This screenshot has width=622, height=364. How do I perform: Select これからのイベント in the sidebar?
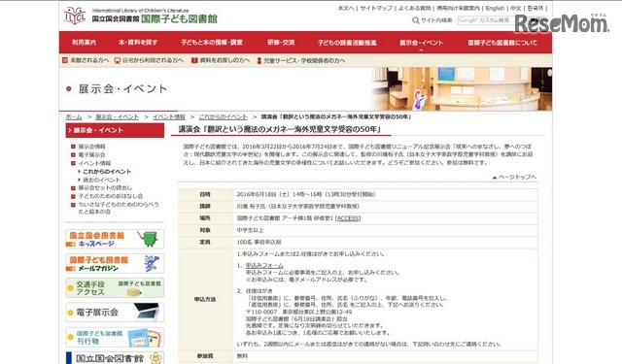click(107, 172)
